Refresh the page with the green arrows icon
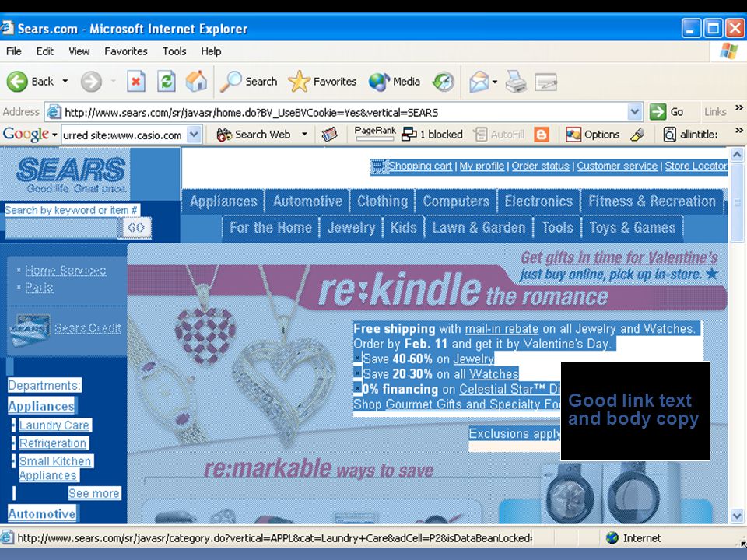The image size is (747, 560). tap(167, 82)
